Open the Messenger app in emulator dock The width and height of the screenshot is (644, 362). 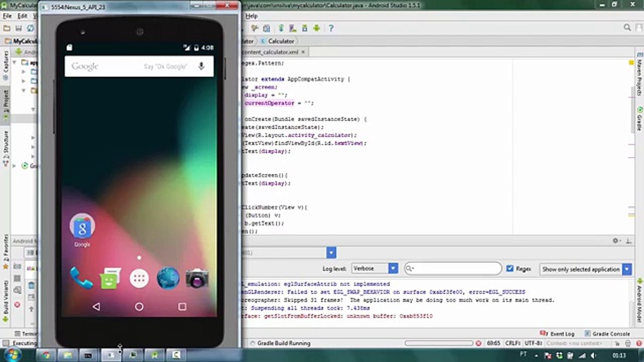(111, 278)
